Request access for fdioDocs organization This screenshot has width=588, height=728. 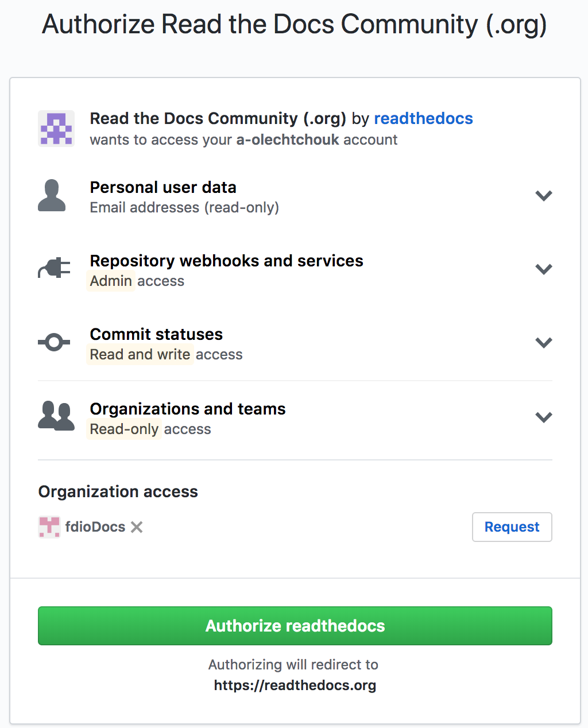click(x=512, y=527)
